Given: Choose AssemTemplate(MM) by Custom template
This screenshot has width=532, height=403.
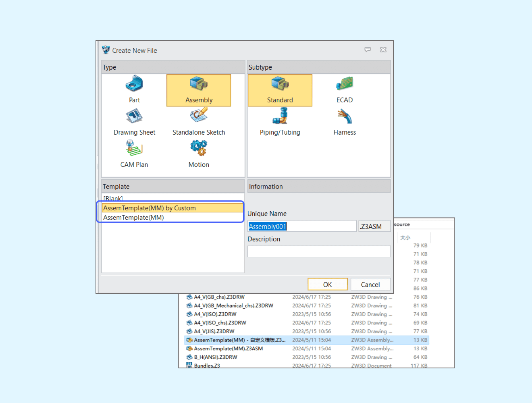Looking at the screenshot, I should [x=150, y=208].
